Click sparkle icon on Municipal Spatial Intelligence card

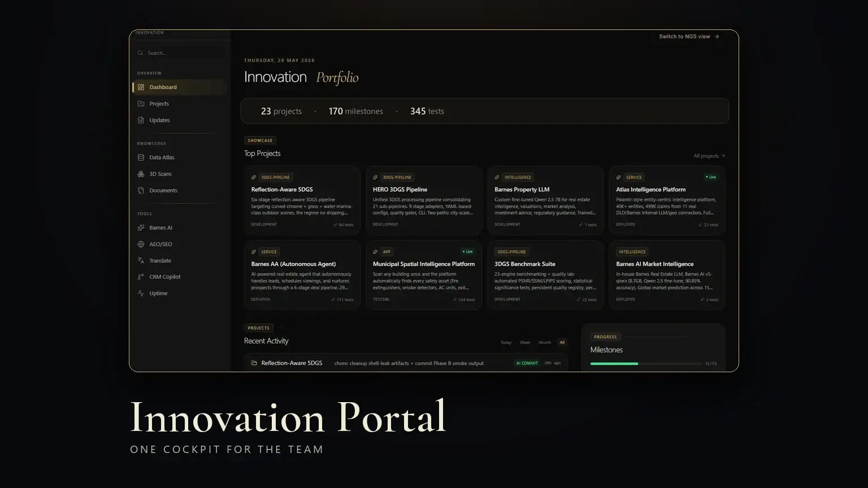click(375, 252)
